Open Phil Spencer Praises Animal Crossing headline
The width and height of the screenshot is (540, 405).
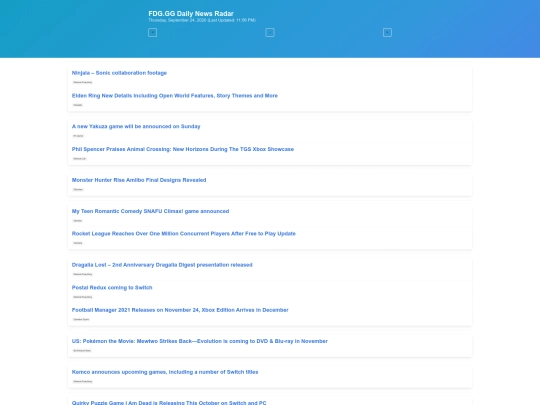point(183,149)
